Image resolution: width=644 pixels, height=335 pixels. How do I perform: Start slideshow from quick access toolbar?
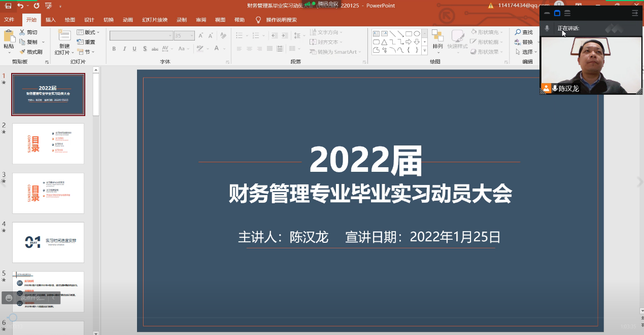(x=49, y=6)
